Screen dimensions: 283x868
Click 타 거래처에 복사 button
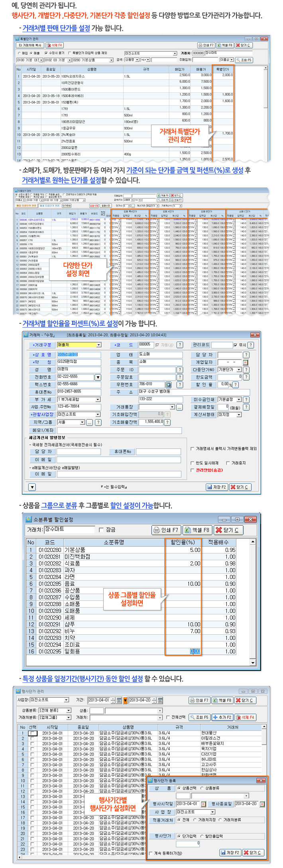(x=30, y=45)
